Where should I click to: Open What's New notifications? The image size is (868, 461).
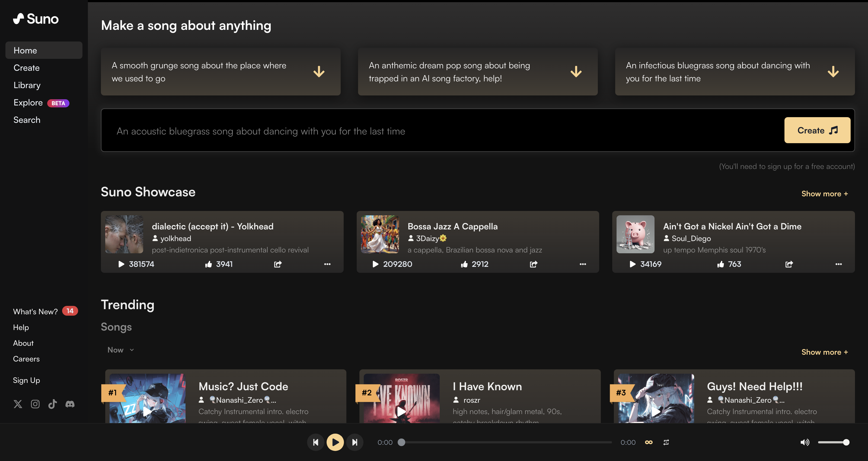[35, 312]
